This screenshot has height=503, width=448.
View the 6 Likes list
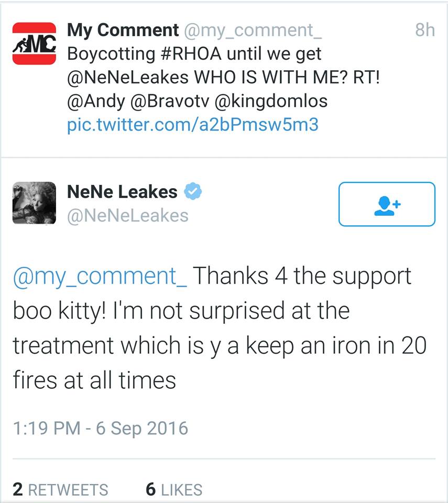[174, 489]
